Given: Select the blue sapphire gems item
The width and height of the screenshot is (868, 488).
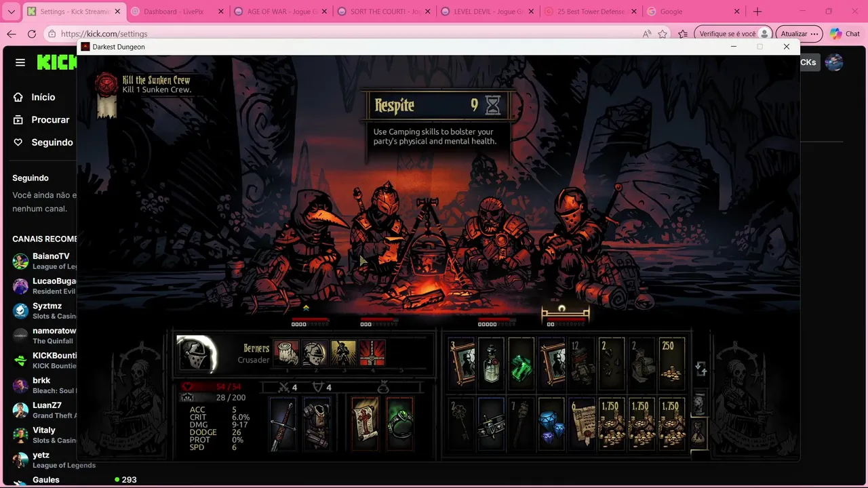Looking at the screenshot, I should click(551, 423).
